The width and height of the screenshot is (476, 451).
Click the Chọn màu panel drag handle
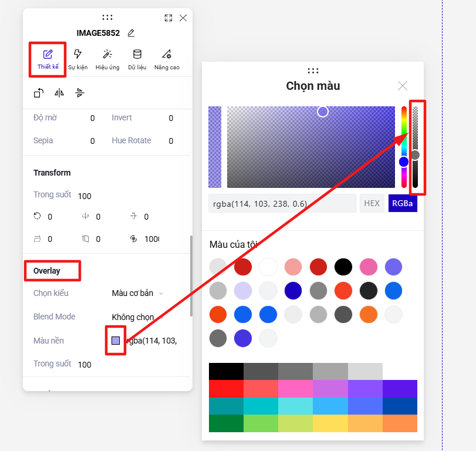[x=313, y=71]
